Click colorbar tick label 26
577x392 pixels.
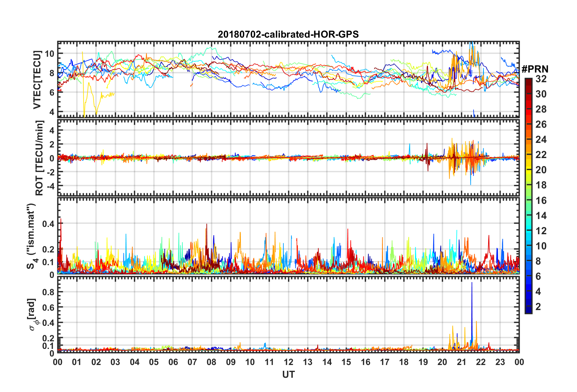click(541, 124)
